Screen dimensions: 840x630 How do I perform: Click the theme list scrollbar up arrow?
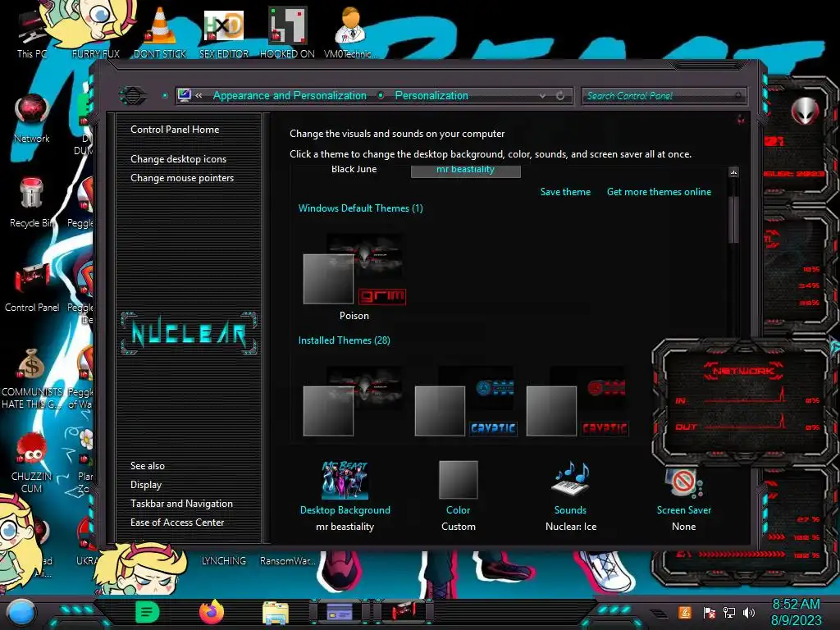733,172
